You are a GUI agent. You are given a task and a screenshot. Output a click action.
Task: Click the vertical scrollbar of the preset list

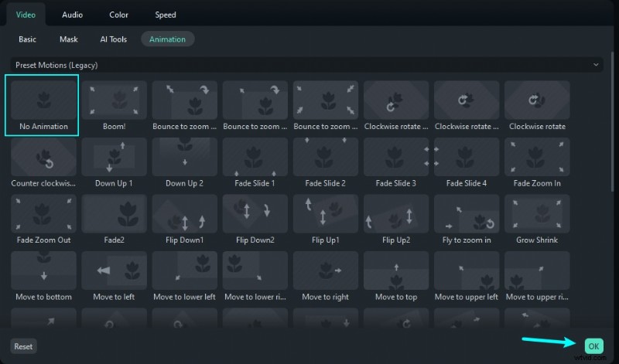pyautogui.click(x=612, y=122)
